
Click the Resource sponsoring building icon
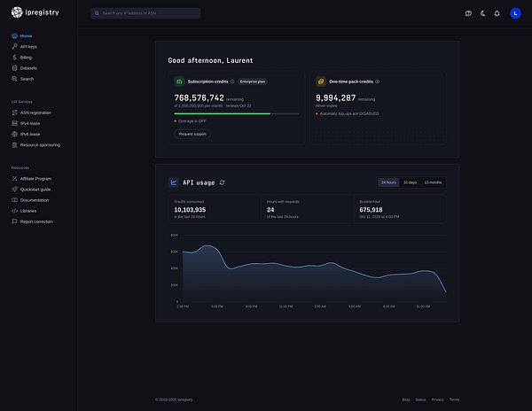[x=14, y=144]
